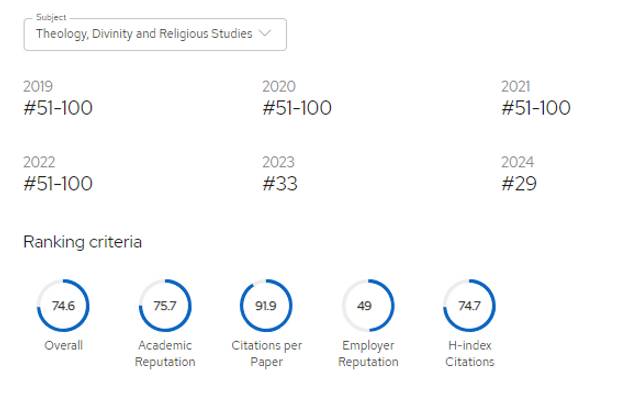Image resolution: width=640 pixels, height=397 pixels.
Task: Click the Ranking criteria heading
Action: [x=82, y=242]
